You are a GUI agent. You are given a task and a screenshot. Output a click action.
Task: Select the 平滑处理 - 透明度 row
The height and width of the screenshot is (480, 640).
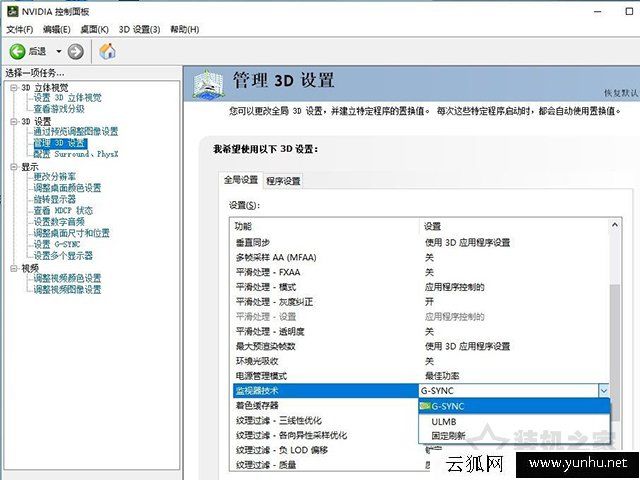[x=420, y=331]
